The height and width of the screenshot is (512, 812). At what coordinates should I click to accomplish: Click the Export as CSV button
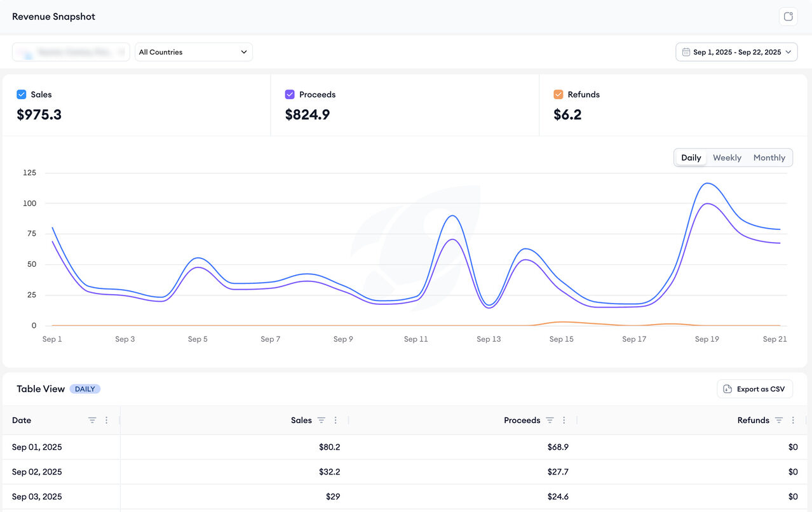click(754, 389)
